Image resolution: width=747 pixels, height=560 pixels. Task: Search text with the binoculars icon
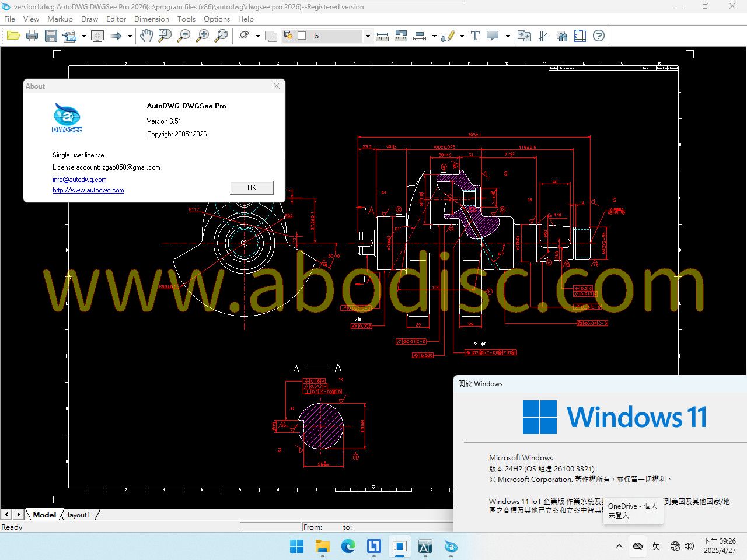[x=562, y=36]
